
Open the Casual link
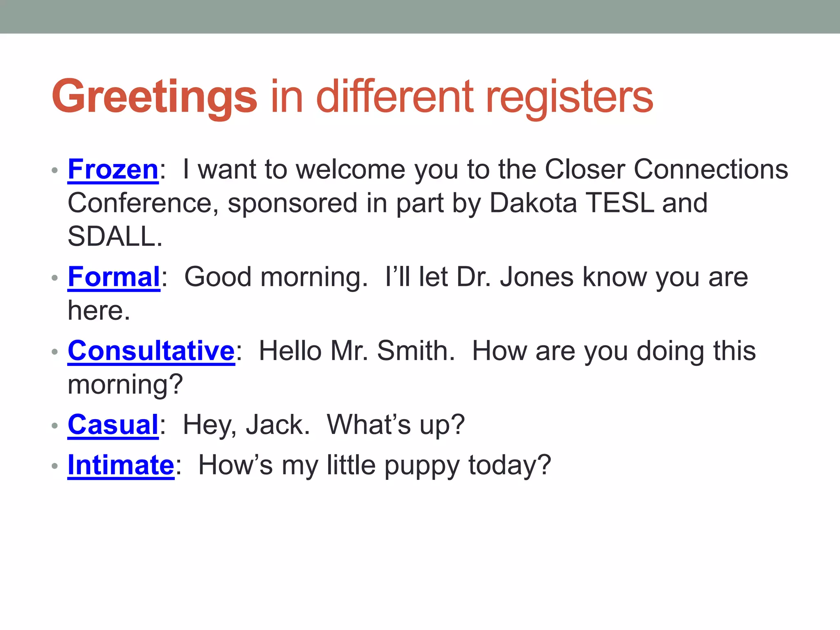point(113,425)
